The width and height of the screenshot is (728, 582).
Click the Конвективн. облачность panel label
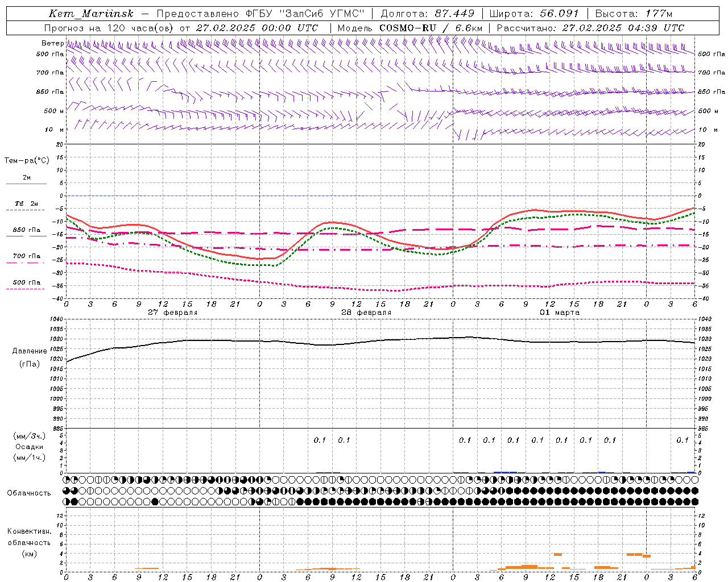[29, 542]
